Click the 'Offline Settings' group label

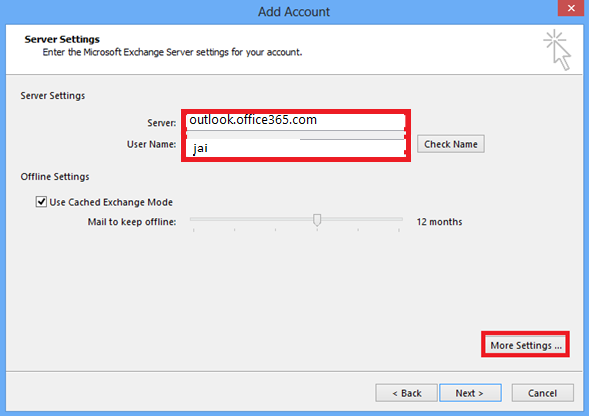55,177
